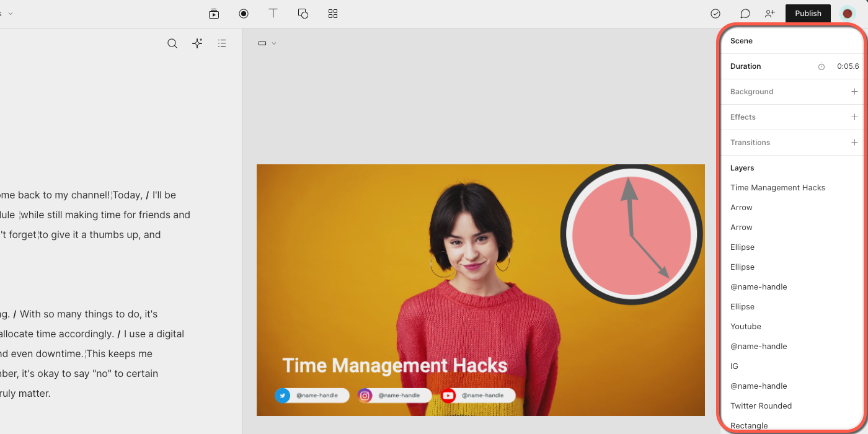Select the Time Management Hacks layer
Viewport: 868px width, 434px height.
(x=777, y=188)
